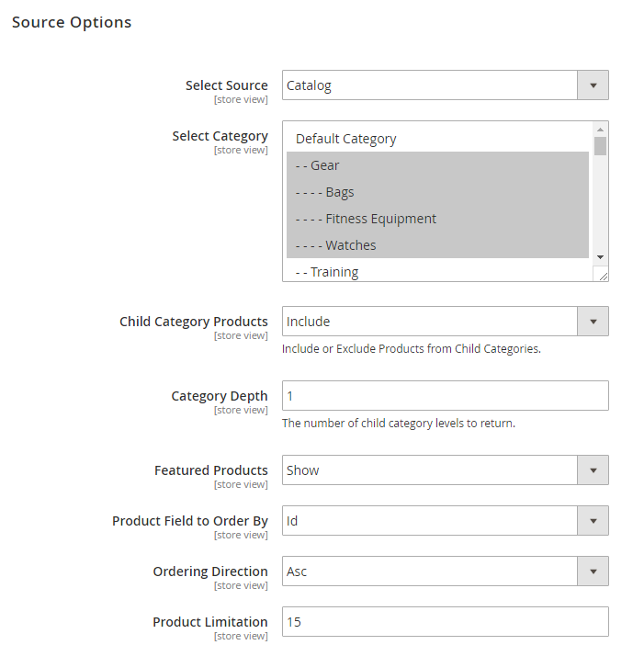Choose the Training category entry
The height and width of the screenshot is (645, 644).
(437, 272)
